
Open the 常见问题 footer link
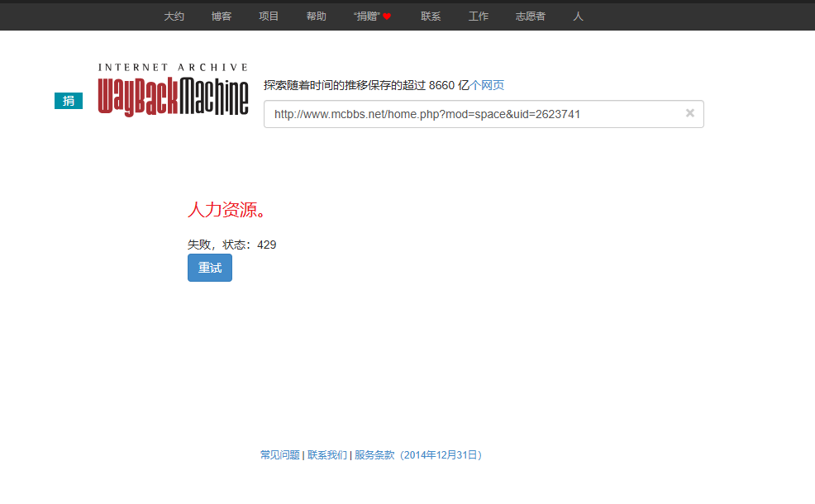pos(280,455)
